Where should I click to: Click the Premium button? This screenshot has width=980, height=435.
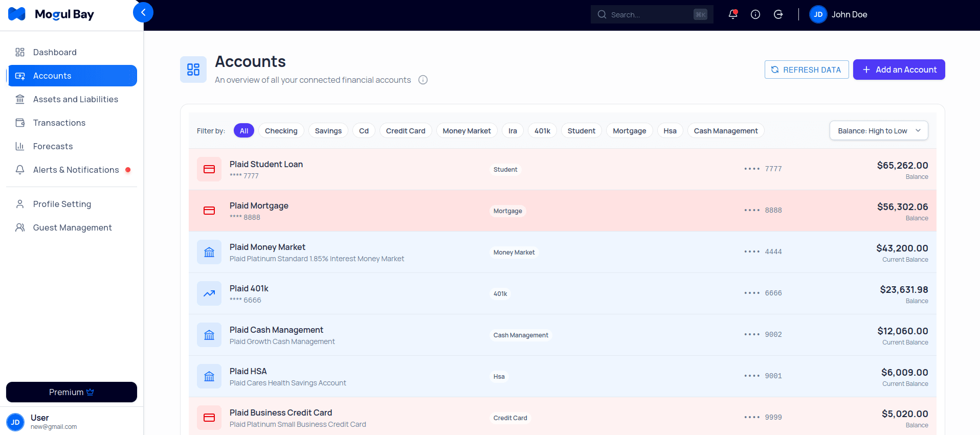pyautogui.click(x=72, y=392)
